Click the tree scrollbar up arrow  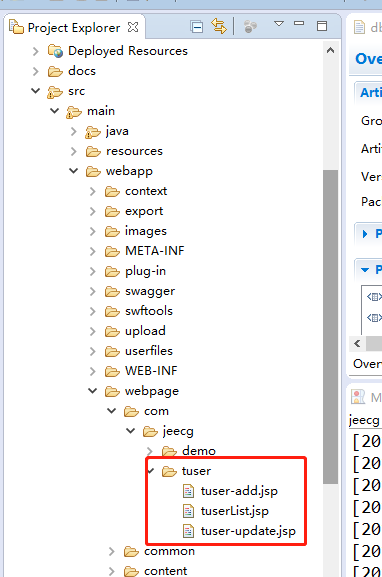point(330,50)
